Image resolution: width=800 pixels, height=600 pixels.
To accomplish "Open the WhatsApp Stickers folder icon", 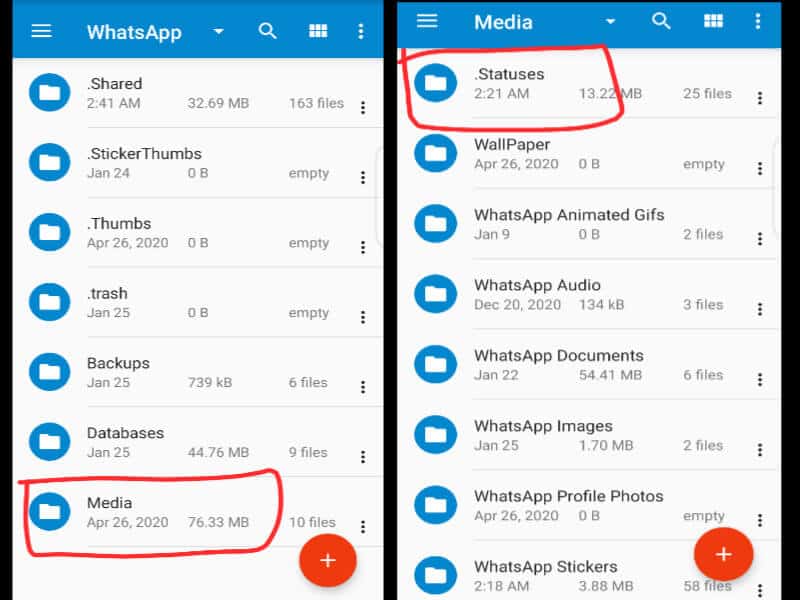I will 436,576.
